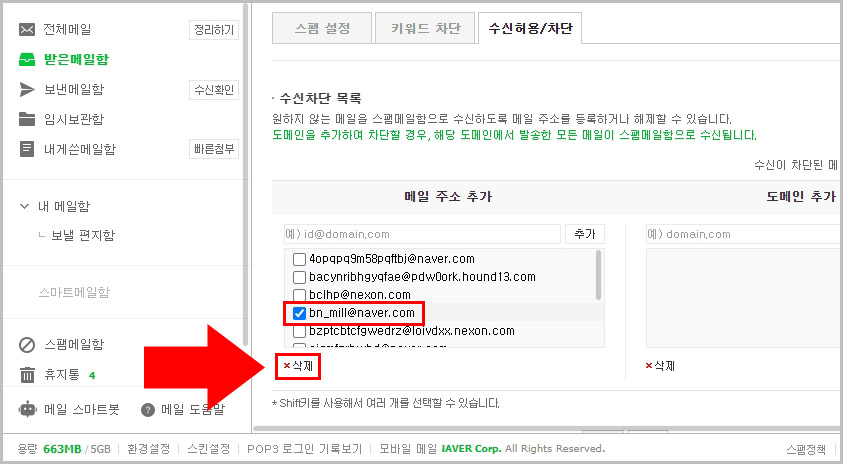Click the 수신확인 button
Image resolution: width=843 pixels, height=464 pixels.
[214, 90]
